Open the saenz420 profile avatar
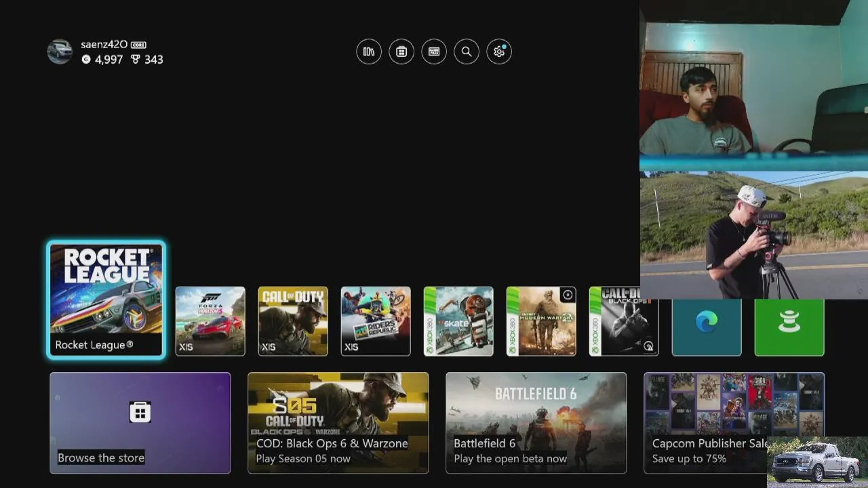868x488 pixels. point(60,52)
